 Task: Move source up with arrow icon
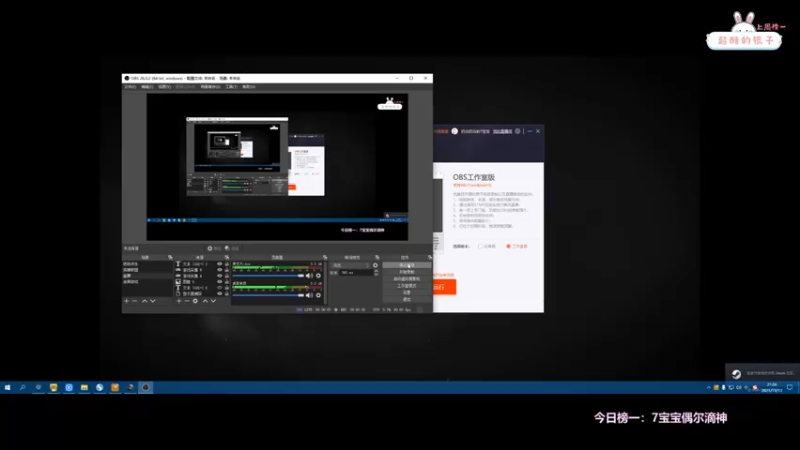click(205, 301)
